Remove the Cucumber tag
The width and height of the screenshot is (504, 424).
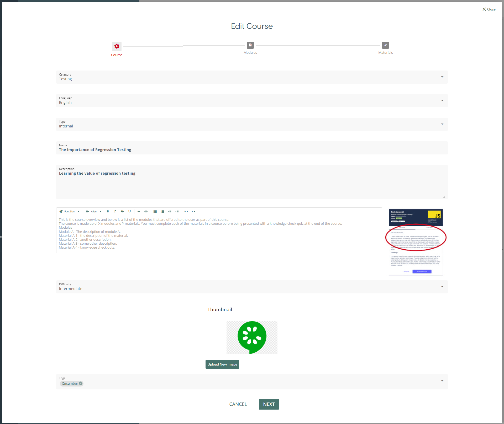81,383
